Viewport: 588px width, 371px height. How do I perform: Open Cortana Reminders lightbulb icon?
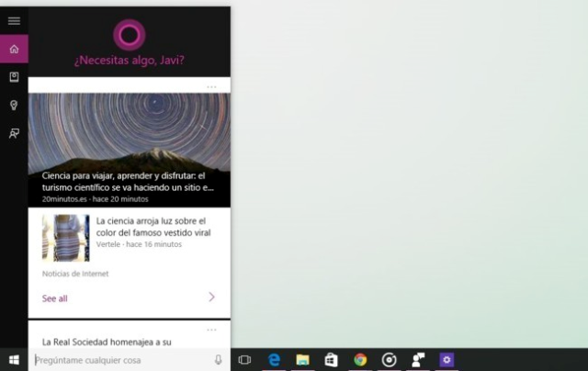click(14, 106)
